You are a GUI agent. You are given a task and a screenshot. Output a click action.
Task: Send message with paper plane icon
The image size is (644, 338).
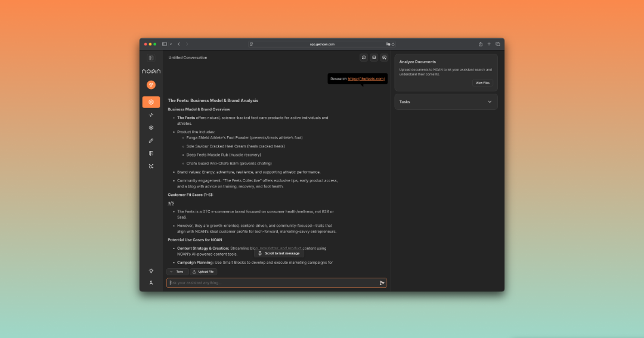pos(382,283)
